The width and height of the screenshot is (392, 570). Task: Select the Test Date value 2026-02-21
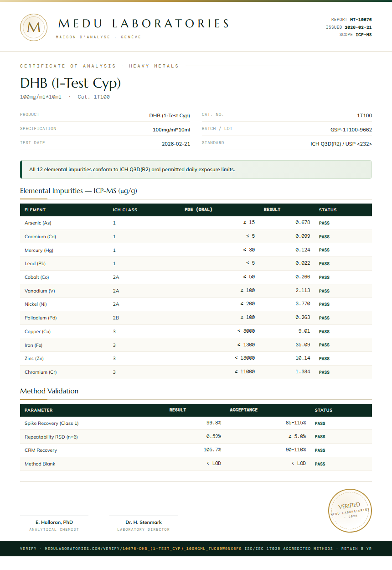tap(176, 144)
